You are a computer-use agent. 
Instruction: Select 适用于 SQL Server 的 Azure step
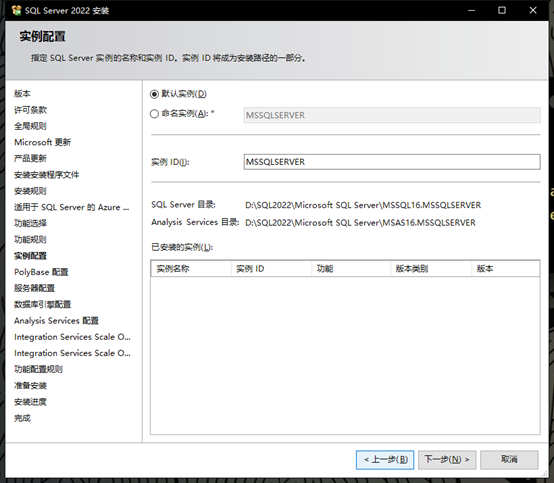pyautogui.click(x=72, y=207)
